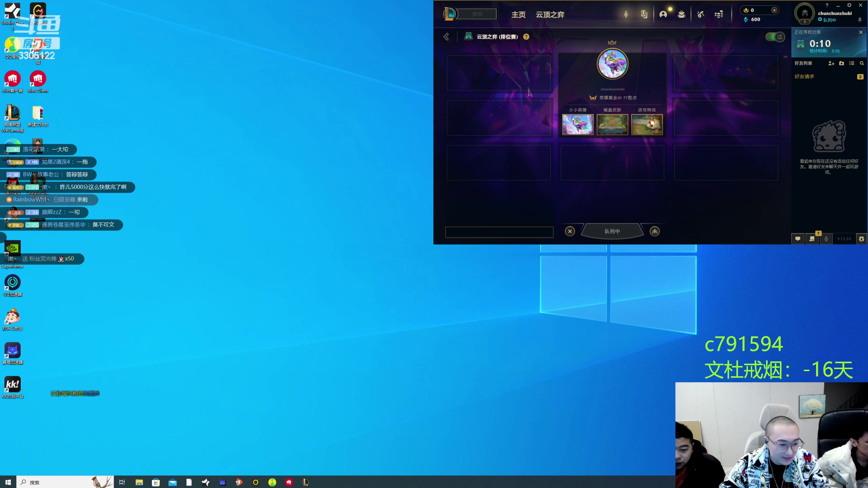Screen dimensions: 868x488
Task: Switch to the 云顶之弈 tab
Action: [550, 15]
